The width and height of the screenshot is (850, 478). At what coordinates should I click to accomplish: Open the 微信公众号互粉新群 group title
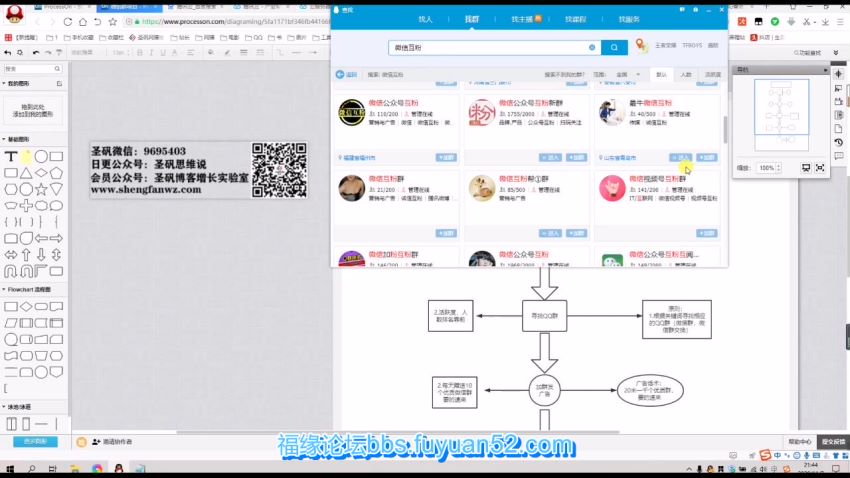(x=531, y=102)
